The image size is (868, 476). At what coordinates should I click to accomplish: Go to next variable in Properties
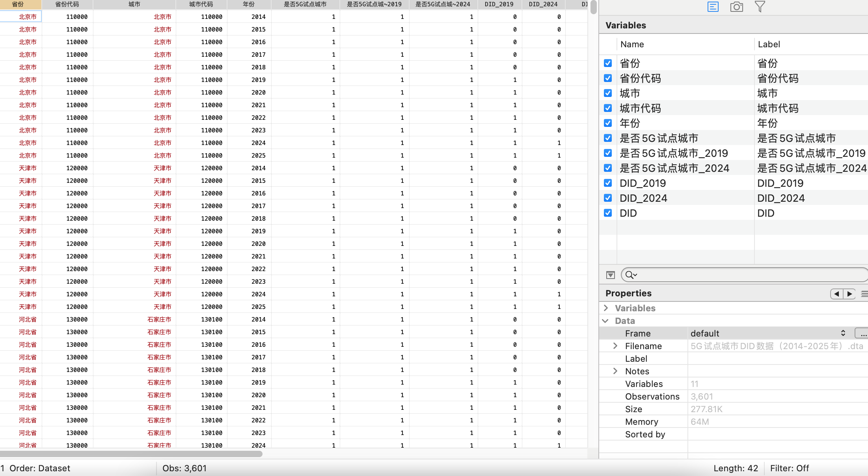(x=849, y=294)
